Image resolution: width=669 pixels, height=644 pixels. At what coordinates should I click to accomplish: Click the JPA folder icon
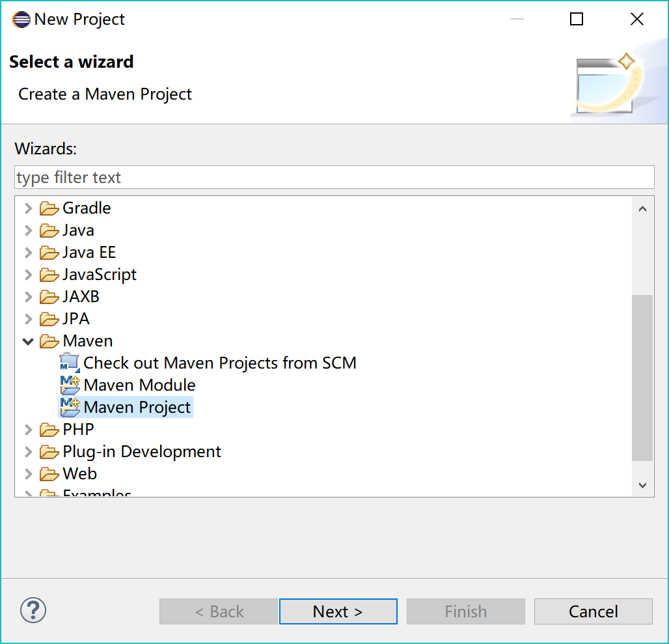coord(49,320)
